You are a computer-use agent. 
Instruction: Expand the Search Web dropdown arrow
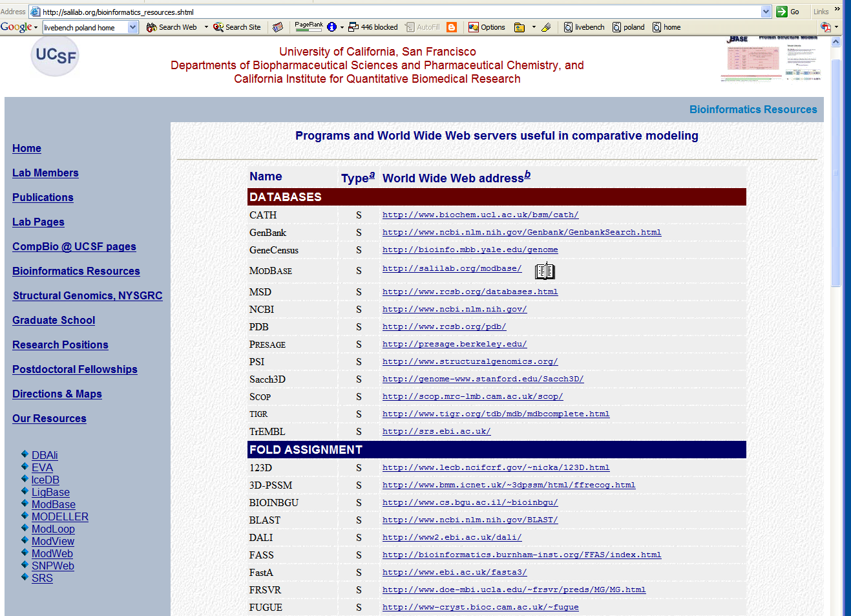tap(206, 27)
